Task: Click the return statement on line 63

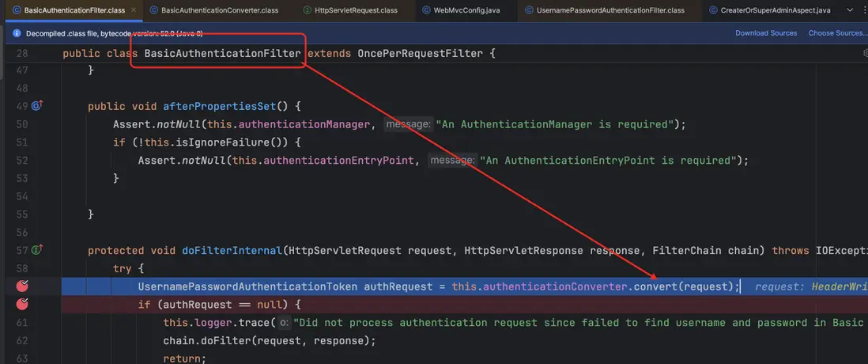Action: [x=184, y=358]
